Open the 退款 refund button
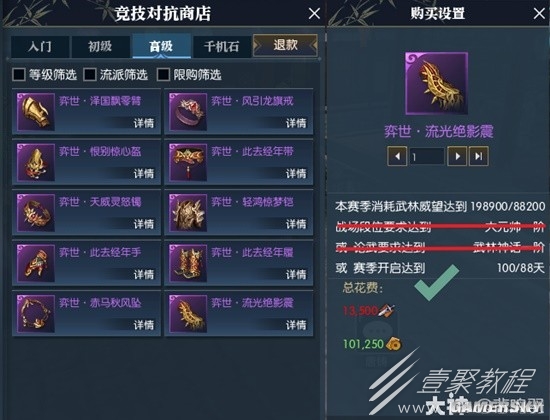Screen dimensions: 550x420 tap(285, 45)
